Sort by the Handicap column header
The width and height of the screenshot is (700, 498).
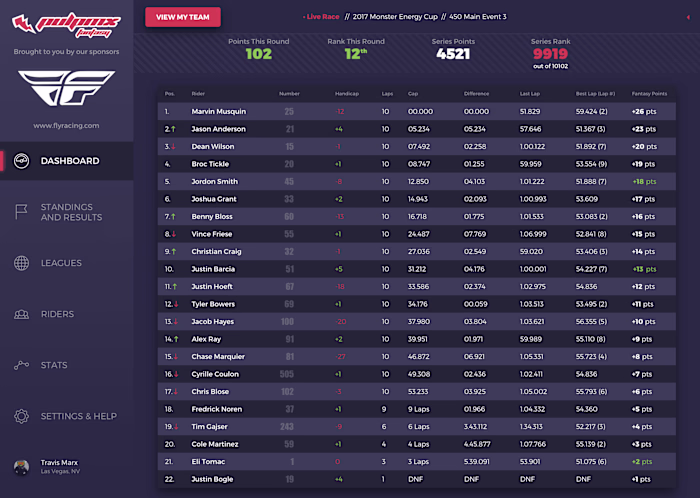(346, 94)
